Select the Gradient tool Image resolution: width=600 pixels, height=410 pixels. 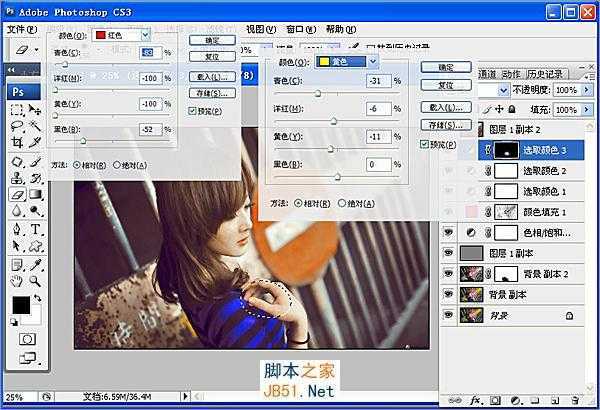(35, 194)
